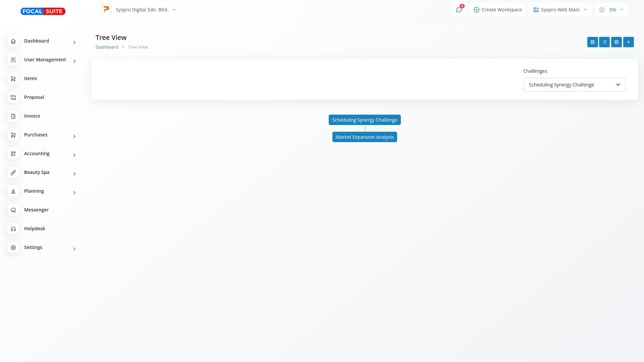Viewport: 644px width, 362px height.
Task: Open Syspro Web Main workspace dropdown
Action: [x=560, y=10]
